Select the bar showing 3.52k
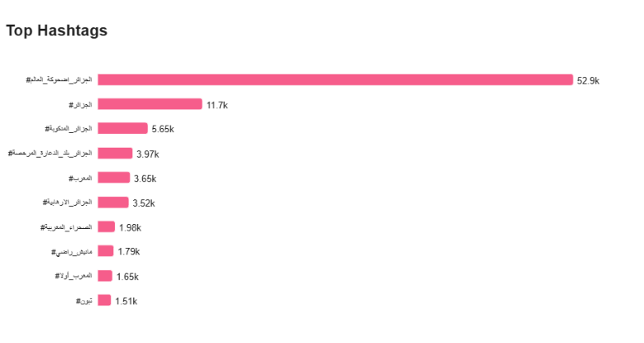Image resolution: width=644 pixels, height=343 pixels. [113, 202]
